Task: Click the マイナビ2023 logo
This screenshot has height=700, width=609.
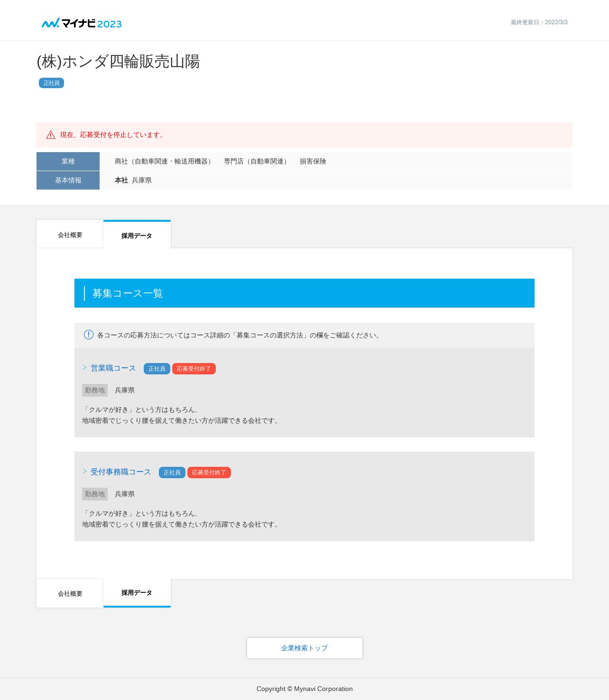Action: click(x=82, y=23)
